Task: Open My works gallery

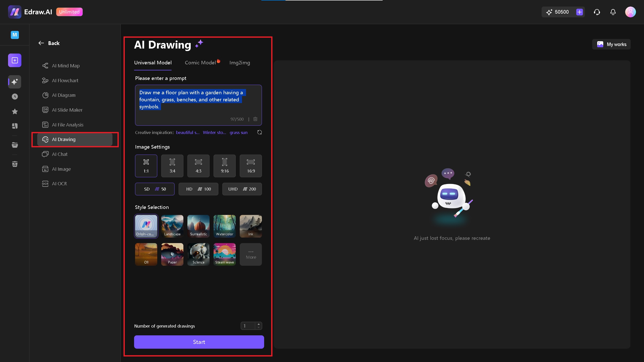Action: pyautogui.click(x=611, y=44)
